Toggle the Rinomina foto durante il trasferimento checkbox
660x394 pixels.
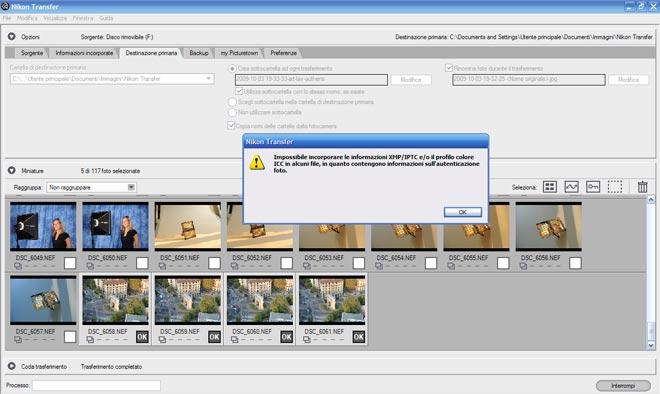click(x=449, y=68)
